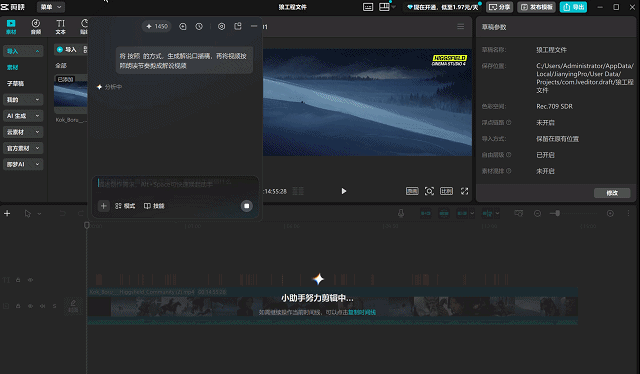Click the 导出 export button
This screenshot has height=374, width=640.
tap(573, 7)
